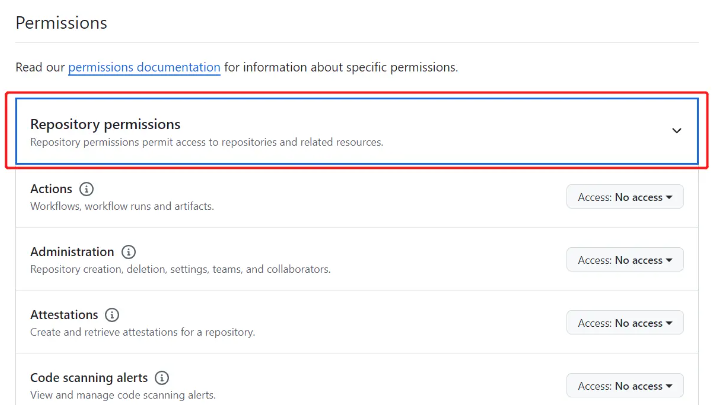Click the 'Workflows, workflow runs and artifacts' description
This screenshot has height=405, width=720.
pos(122,206)
